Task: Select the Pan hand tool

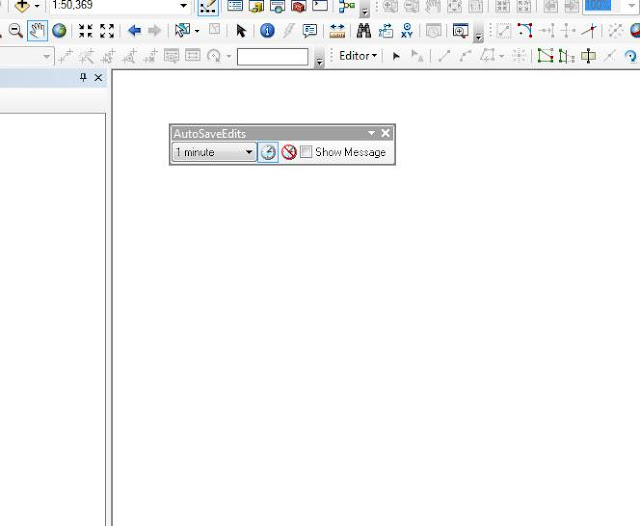Action: [37, 31]
